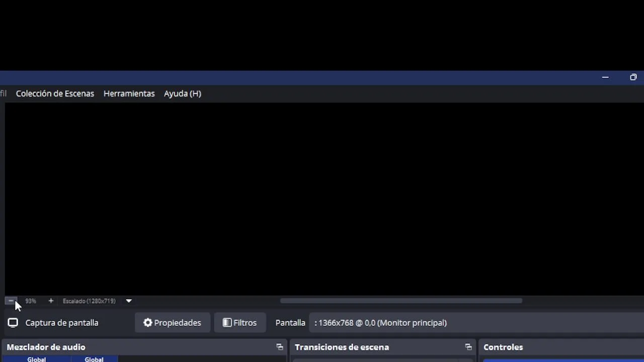Zoom in preview with plus button
This screenshot has height=362, width=644.
click(x=50, y=301)
